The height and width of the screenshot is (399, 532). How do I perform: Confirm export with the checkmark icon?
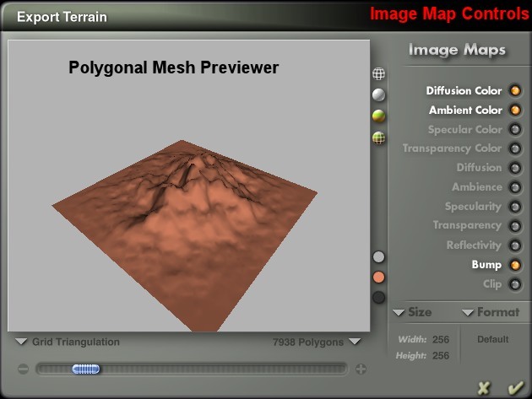pos(514,388)
